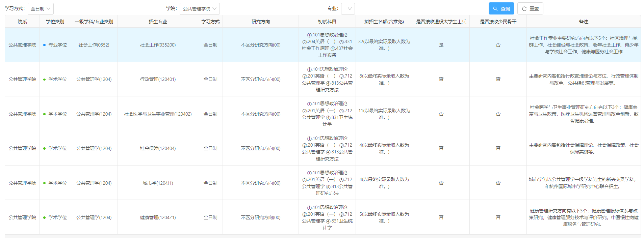The height and width of the screenshot is (239, 644).
Task: Click the 备注 column header
Action: click(x=584, y=22)
